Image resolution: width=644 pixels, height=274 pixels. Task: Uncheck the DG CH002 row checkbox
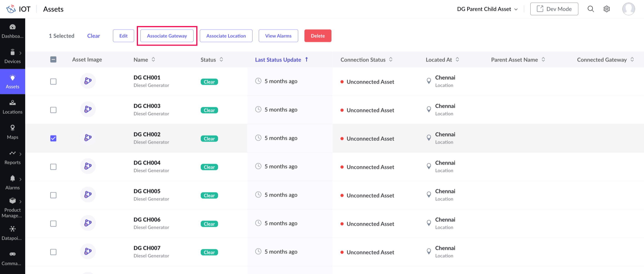(x=53, y=138)
